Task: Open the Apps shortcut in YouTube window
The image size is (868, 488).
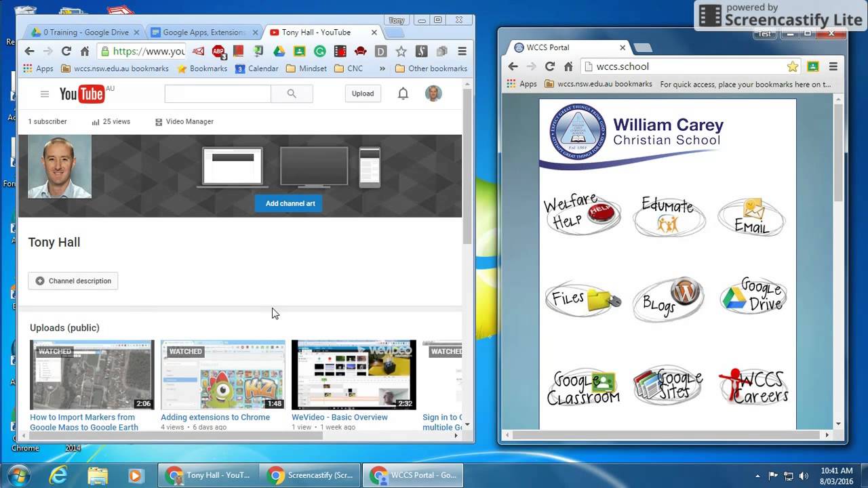Action: pyautogui.click(x=38, y=68)
